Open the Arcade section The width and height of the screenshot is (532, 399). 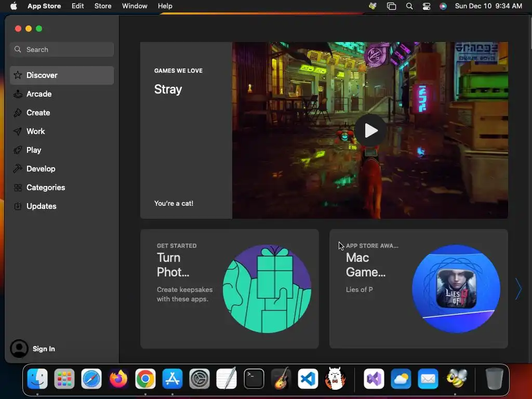click(x=62, y=94)
